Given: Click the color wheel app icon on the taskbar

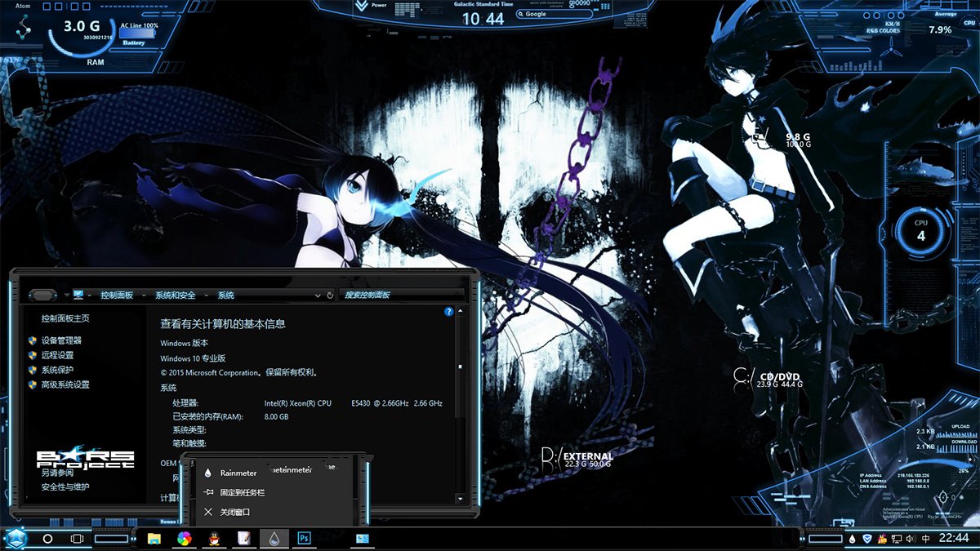Looking at the screenshot, I should click(x=183, y=539).
